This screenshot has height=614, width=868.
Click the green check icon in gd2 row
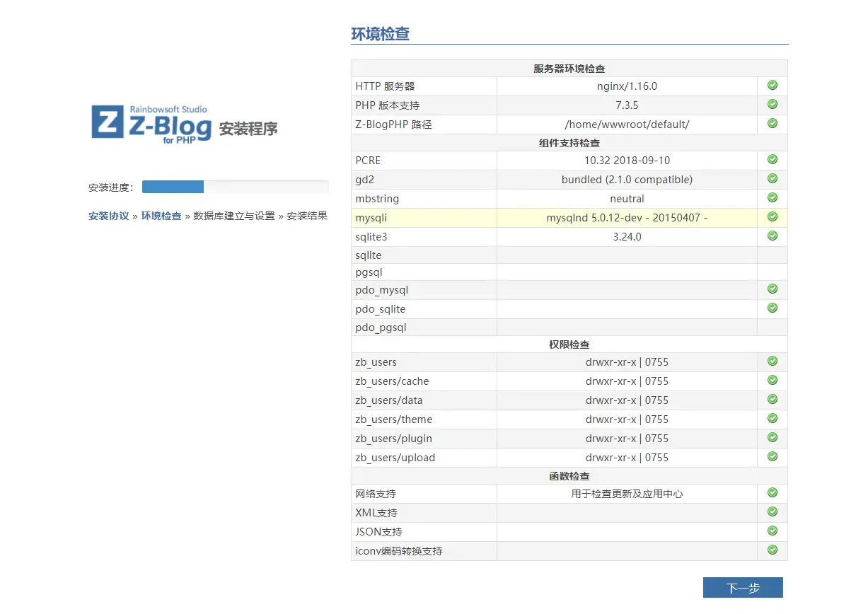(772, 178)
